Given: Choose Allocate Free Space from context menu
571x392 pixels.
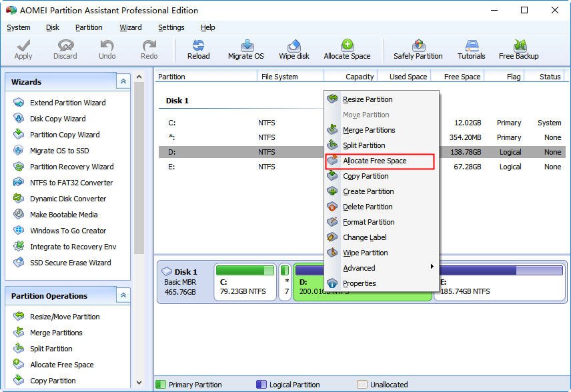Looking at the screenshot, I should [x=380, y=161].
